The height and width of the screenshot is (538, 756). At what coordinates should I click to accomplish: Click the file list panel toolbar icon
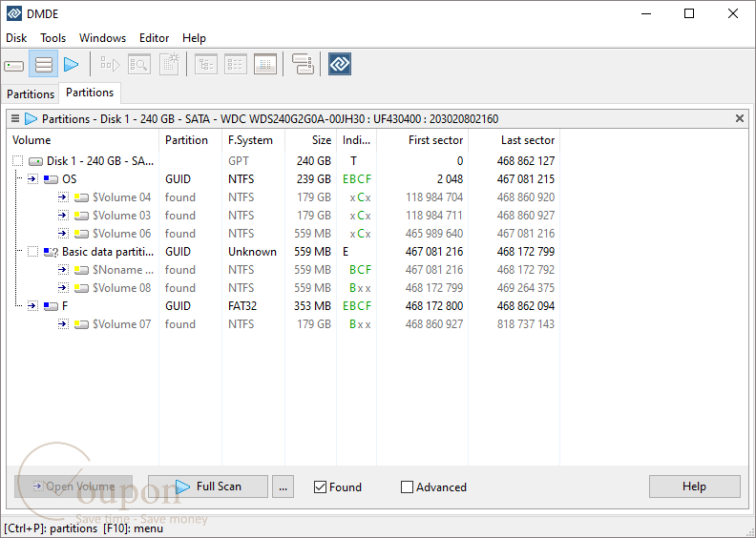click(235, 64)
